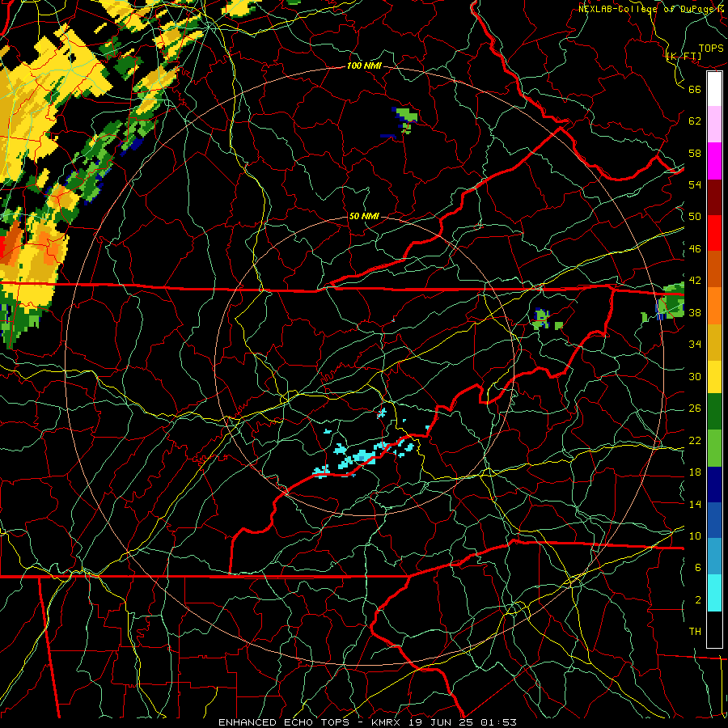Pick the dark green legend swatch
Image resolution: width=728 pixels, height=728 pixels.
(714, 412)
